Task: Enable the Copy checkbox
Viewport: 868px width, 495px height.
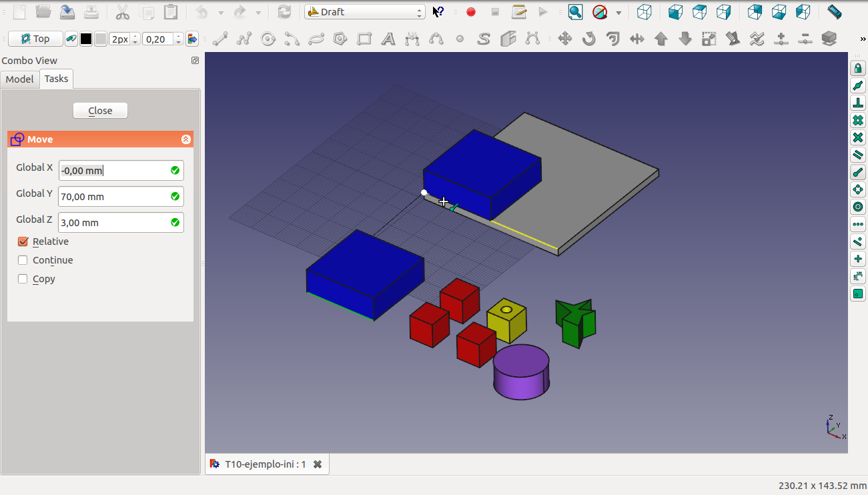Action: [23, 279]
